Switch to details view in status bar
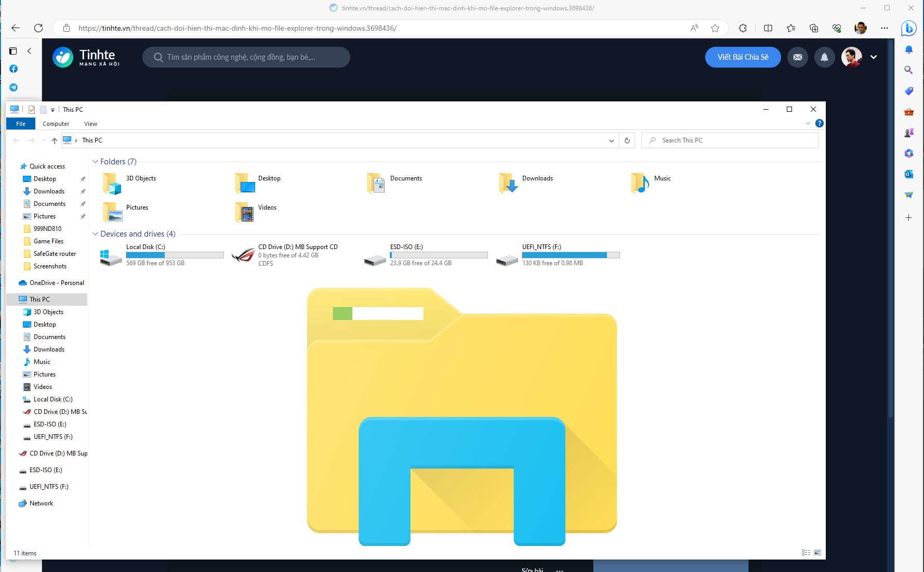This screenshot has width=924, height=572. click(806, 552)
